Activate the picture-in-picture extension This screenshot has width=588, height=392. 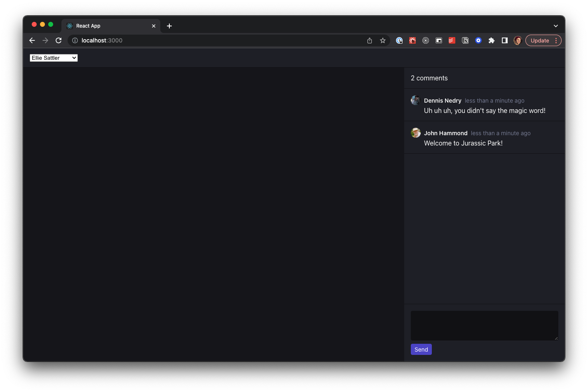coord(439,40)
